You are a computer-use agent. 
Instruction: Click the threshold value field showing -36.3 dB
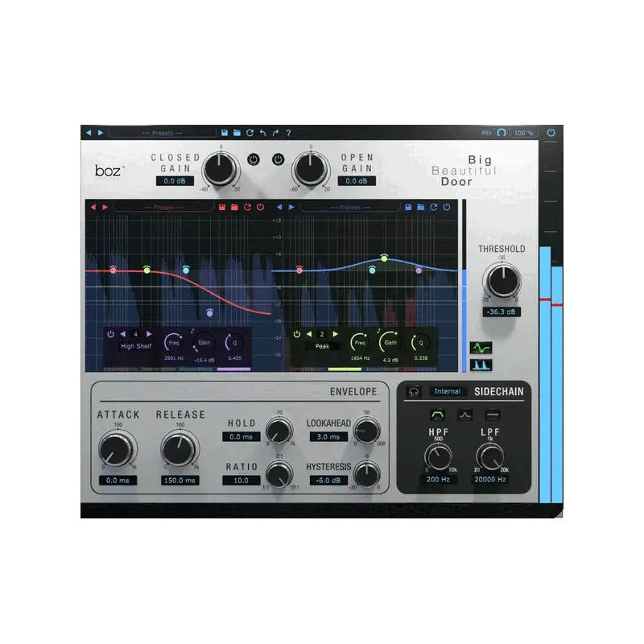tap(502, 312)
